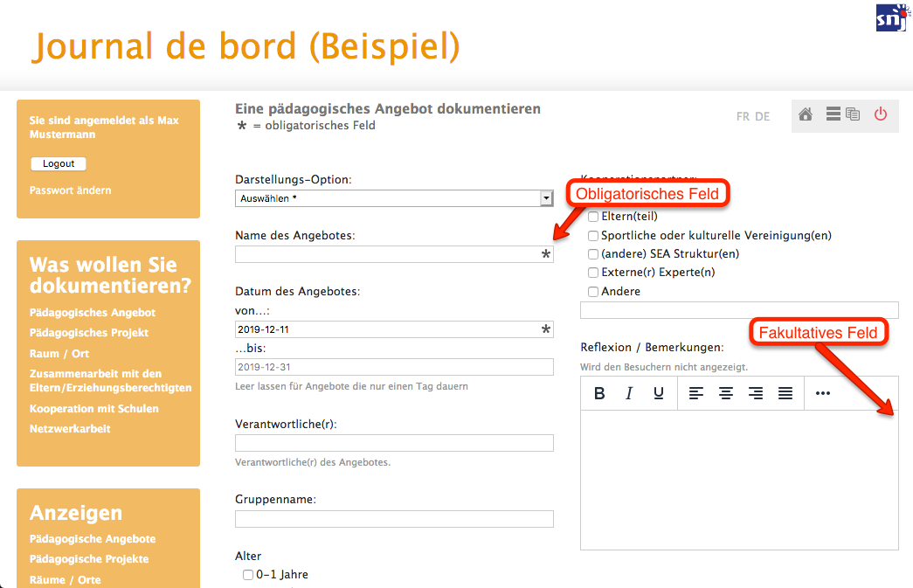The width and height of the screenshot is (913, 588).
Task: Select Raum / Ort in sidebar
Action: [59, 353]
